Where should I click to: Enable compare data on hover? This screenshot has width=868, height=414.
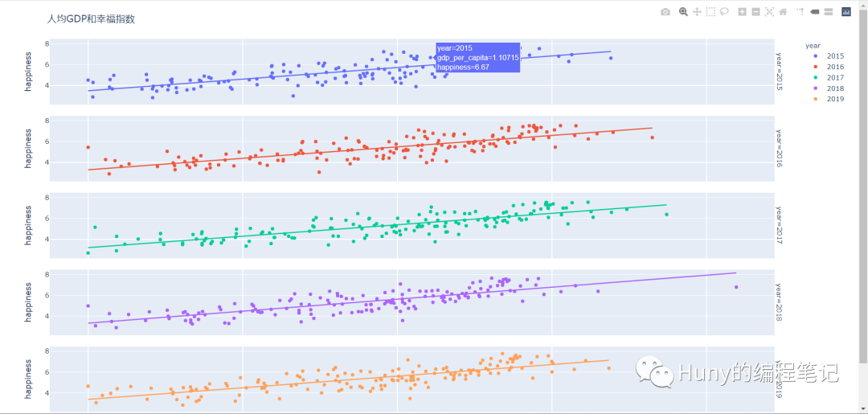click(828, 12)
